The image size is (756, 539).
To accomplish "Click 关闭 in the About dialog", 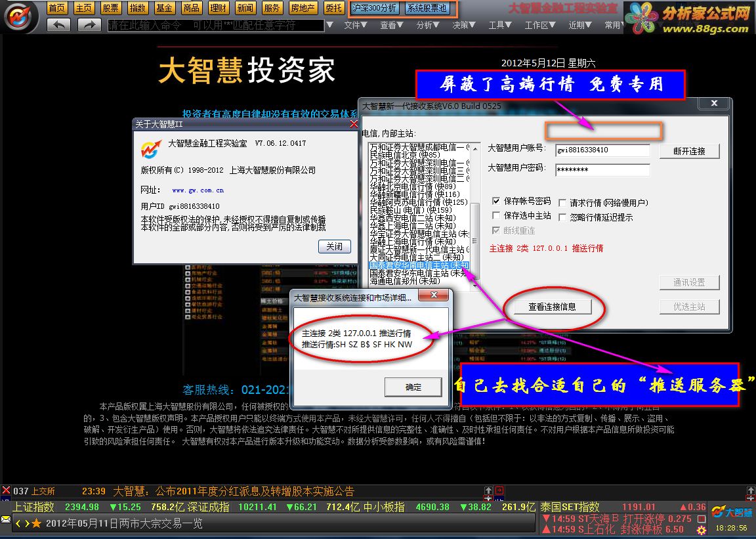I will (x=334, y=246).
